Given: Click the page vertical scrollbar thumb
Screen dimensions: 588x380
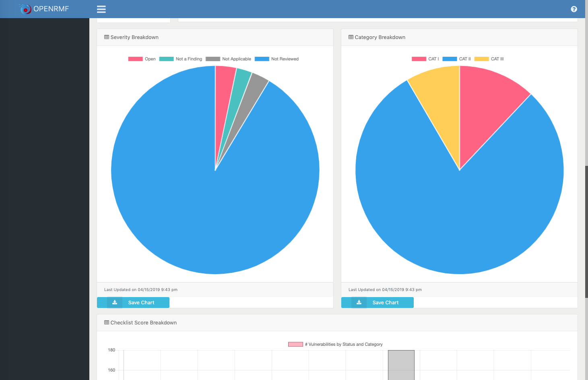Looking at the screenshot, I should (x=586, y=231).
